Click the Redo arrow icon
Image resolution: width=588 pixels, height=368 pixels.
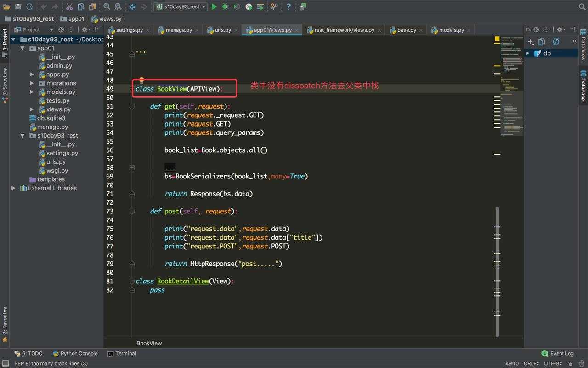point(55,6)
